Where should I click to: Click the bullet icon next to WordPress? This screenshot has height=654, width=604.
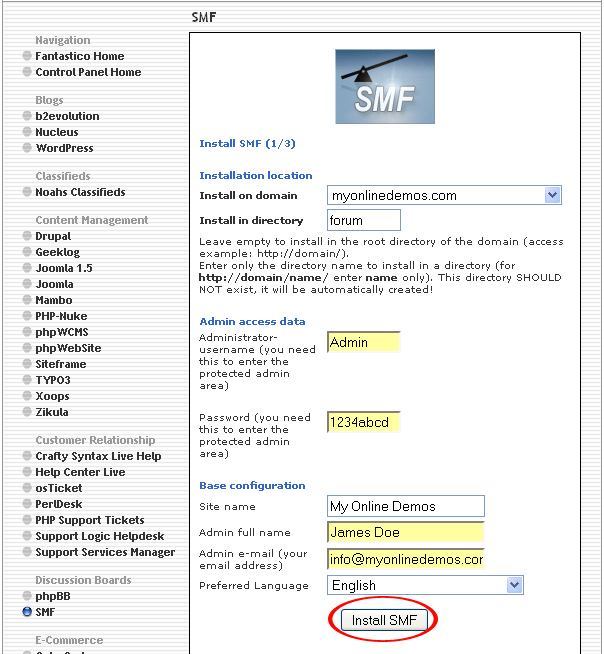coord(27,148)
